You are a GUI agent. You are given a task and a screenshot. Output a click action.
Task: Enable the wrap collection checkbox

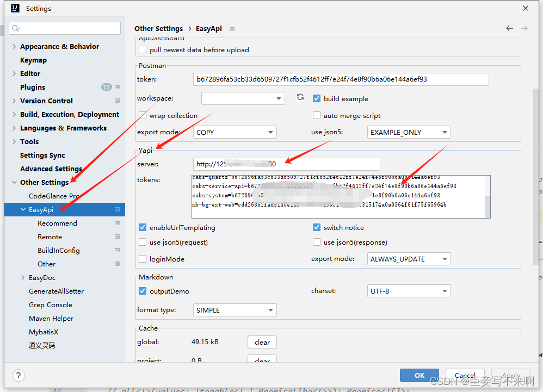[x=143, y=115]
